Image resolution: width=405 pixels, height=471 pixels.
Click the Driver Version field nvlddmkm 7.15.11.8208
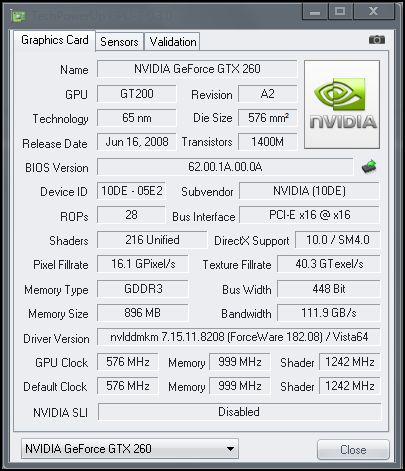click(239, 337)
